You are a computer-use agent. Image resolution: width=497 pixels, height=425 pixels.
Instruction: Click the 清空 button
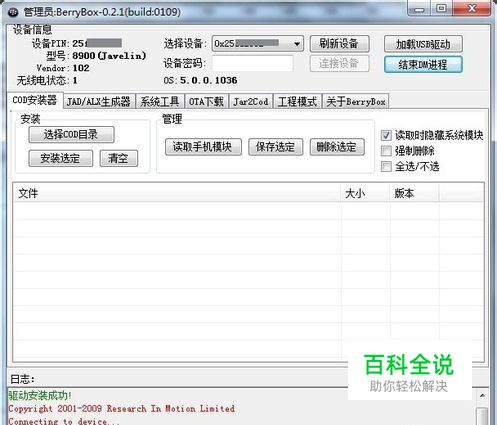(119, 158)
